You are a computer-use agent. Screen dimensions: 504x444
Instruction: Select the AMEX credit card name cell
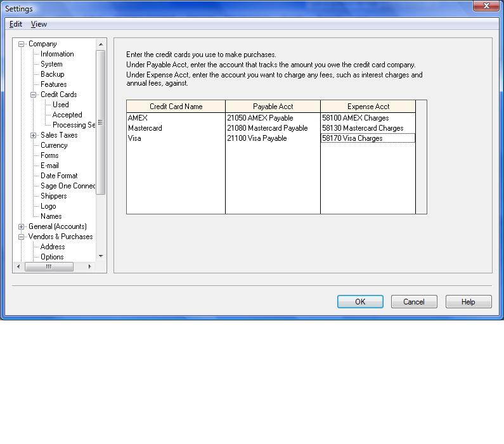pyautogui.click(x=176, y=118)
